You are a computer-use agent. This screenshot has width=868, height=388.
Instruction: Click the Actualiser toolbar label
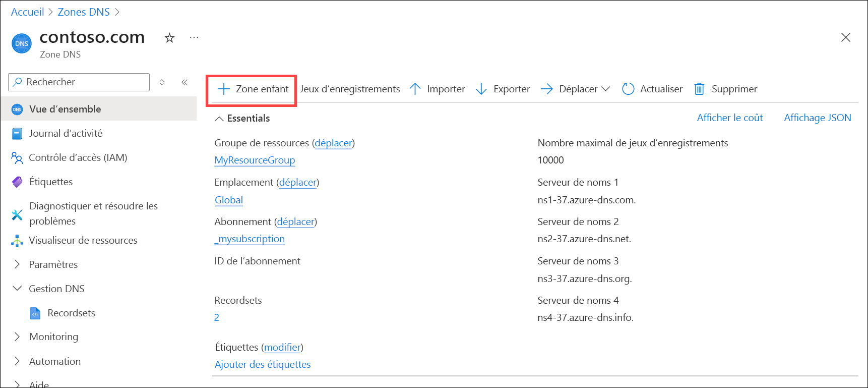pos(661,89)
